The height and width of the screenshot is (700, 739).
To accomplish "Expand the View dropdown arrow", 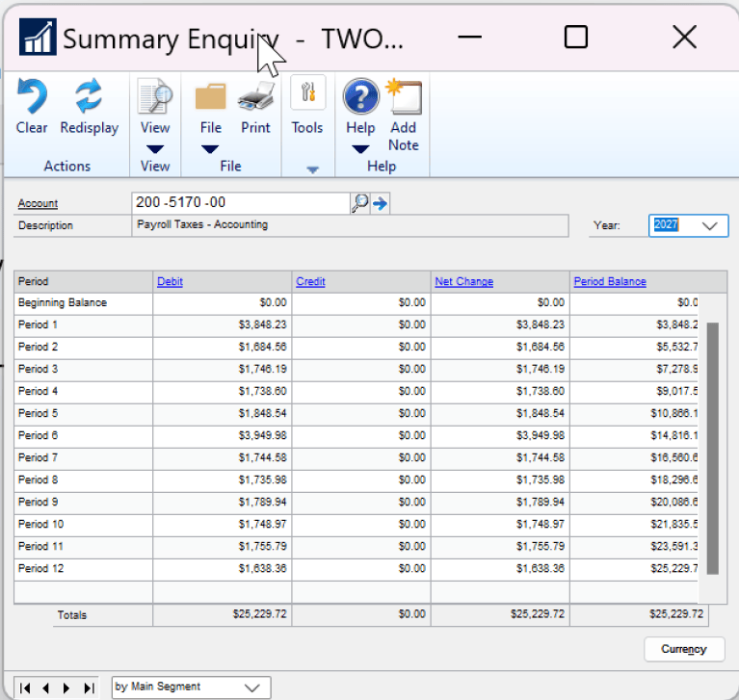I will (154, 149).
